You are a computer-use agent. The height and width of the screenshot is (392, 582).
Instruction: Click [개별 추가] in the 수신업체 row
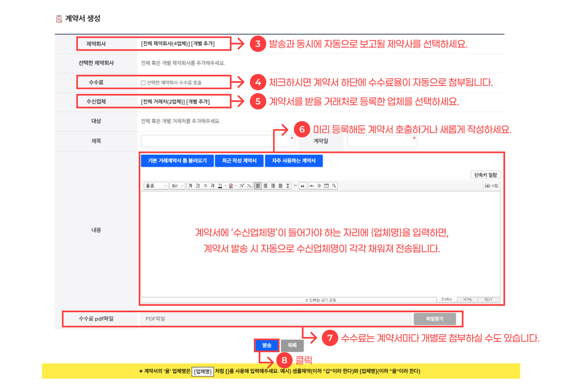(198, 102)
